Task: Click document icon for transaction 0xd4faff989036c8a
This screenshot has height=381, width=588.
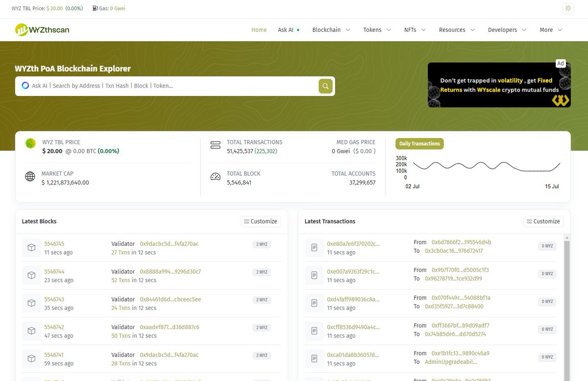Action: [x=314, y=303]
